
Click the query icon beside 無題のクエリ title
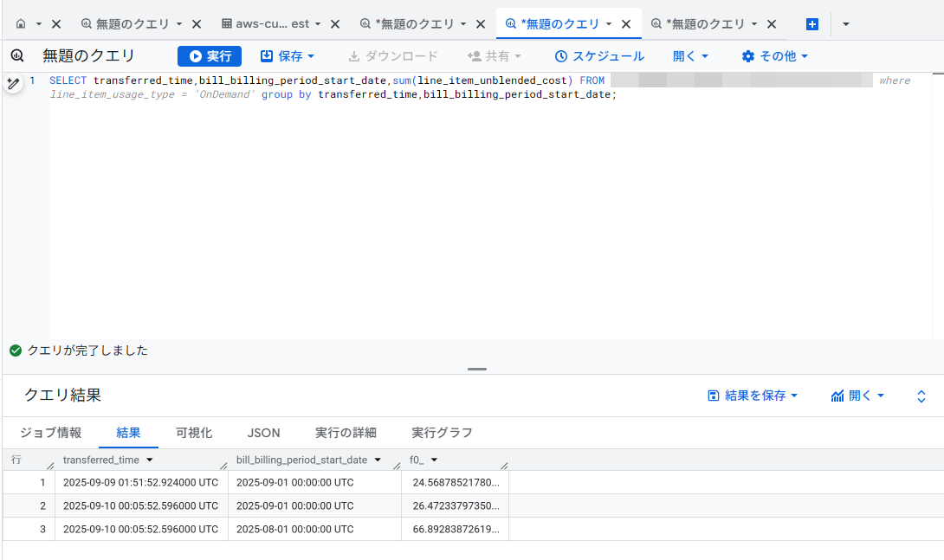coord(16,56)
